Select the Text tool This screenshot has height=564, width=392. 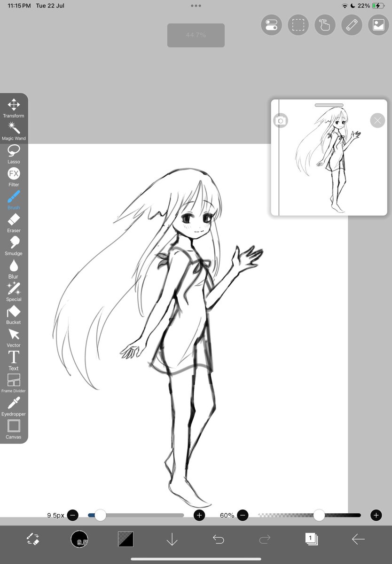pos(14,361)
